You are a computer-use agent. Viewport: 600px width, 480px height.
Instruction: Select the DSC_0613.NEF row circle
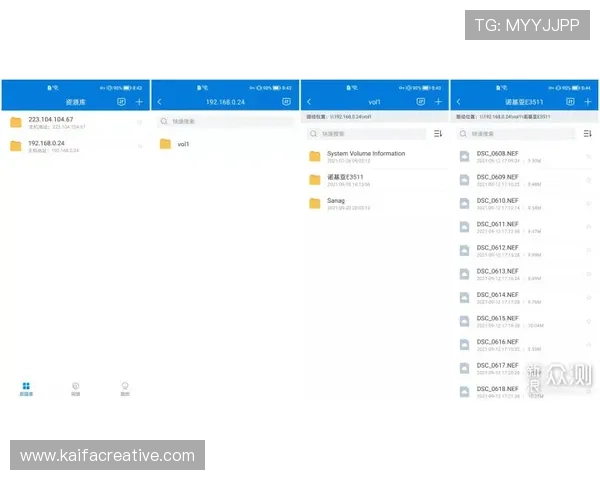point(589,274)
